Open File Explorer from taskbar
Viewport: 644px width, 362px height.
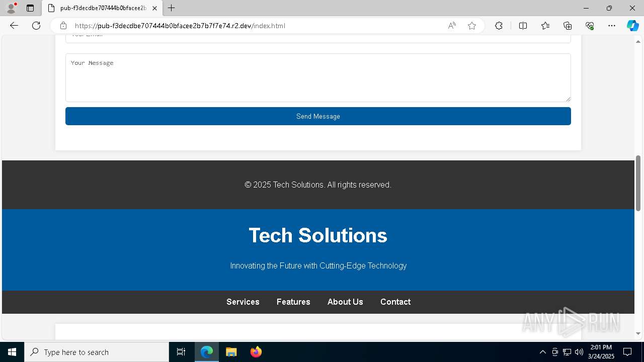point(231,352)
